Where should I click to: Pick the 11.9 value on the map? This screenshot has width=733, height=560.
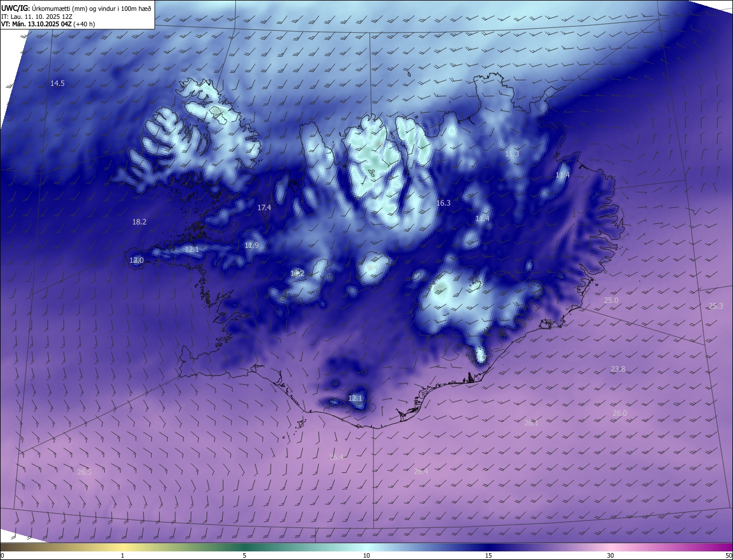pos(251,246)
